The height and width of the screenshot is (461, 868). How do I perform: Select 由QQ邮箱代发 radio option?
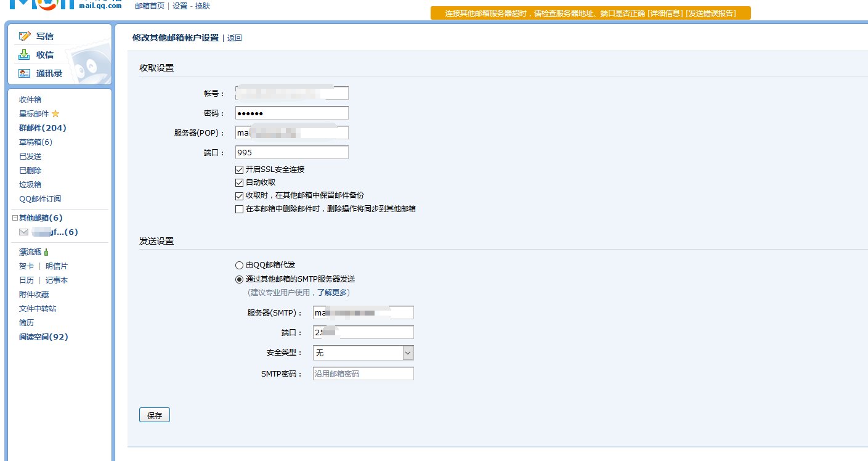tap(239, 265)
